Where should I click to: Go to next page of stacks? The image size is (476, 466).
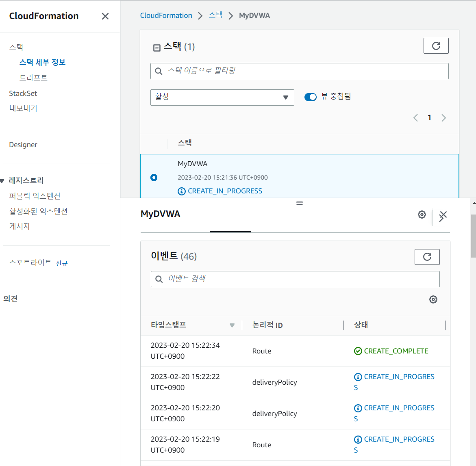click(x=443, y=118)
